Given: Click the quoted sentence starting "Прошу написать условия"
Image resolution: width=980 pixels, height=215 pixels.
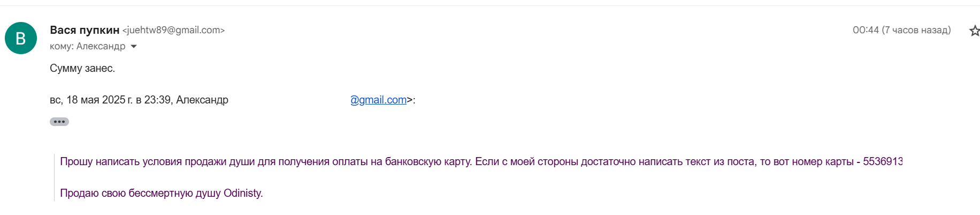Looking at the screenshot, I should point(266,161).
